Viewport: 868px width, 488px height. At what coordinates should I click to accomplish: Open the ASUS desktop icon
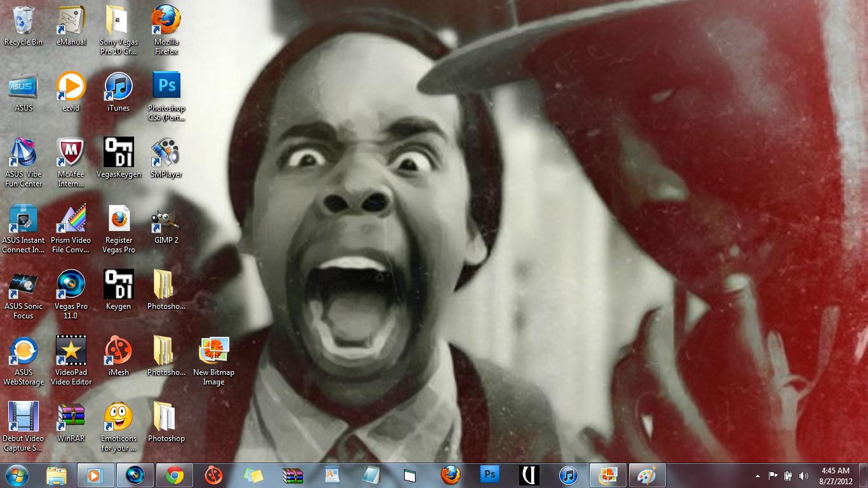(24, 92)
